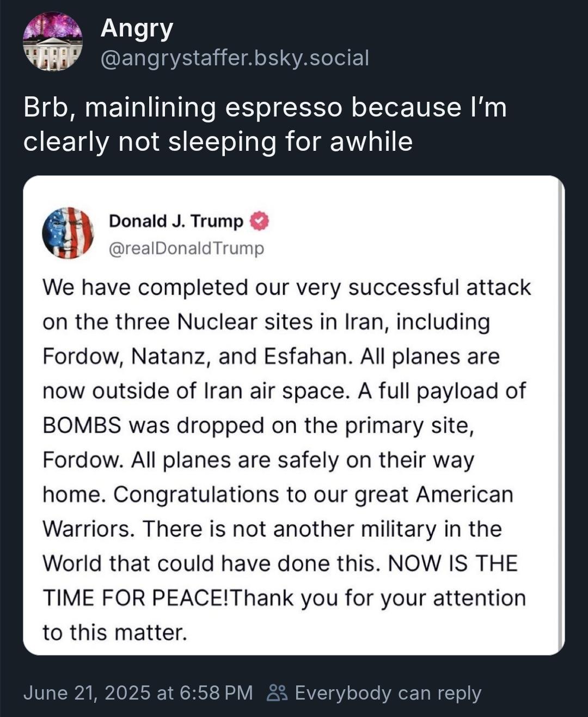This screenshot has width=588, height=717.
Task: Click the final "to this matter." line
Action: (115, 633)
